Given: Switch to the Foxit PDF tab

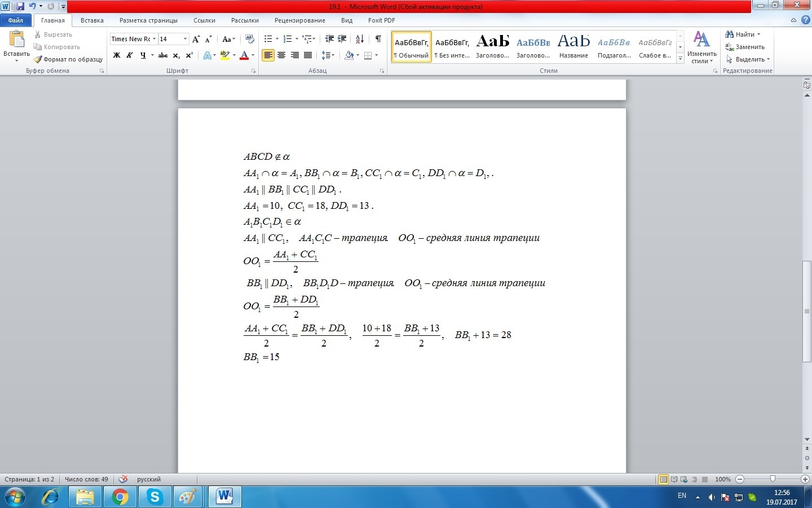Looking at the screenshot, I should [x=381, y=20].
